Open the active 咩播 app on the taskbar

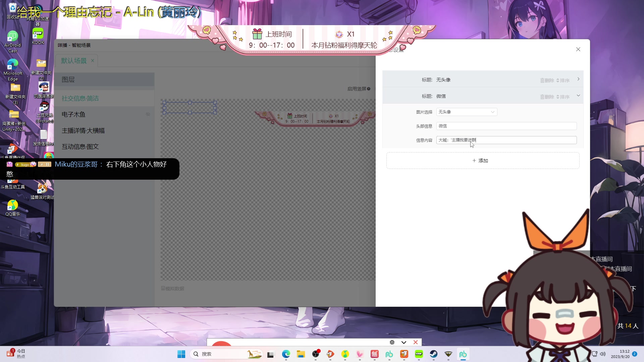463,354
